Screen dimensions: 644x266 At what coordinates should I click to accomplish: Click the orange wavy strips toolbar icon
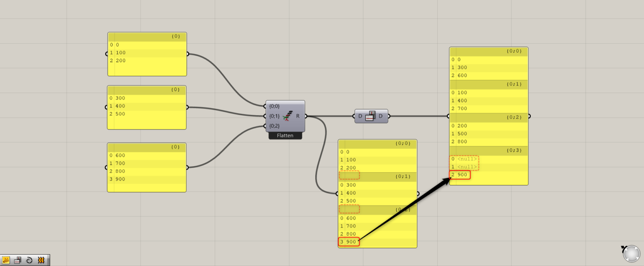[x=41, y=260]
